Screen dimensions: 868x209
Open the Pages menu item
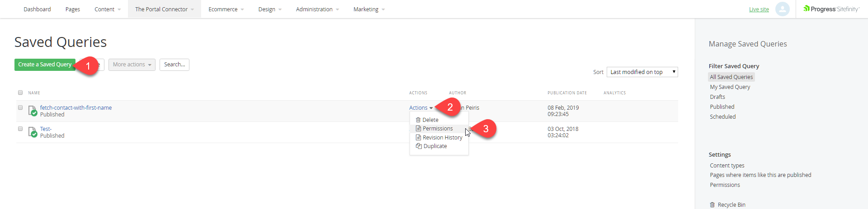click(73, 9)
